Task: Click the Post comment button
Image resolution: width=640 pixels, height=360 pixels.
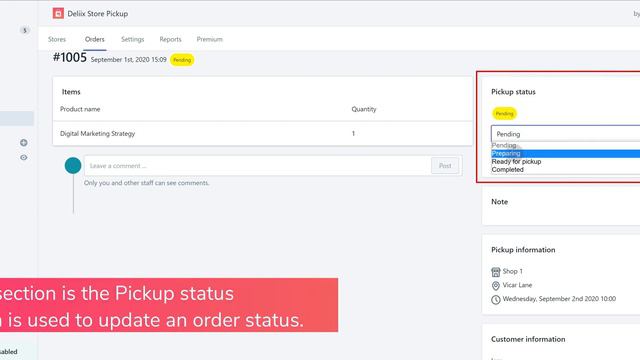Action: pyautogui.click(x=445, y=166)
